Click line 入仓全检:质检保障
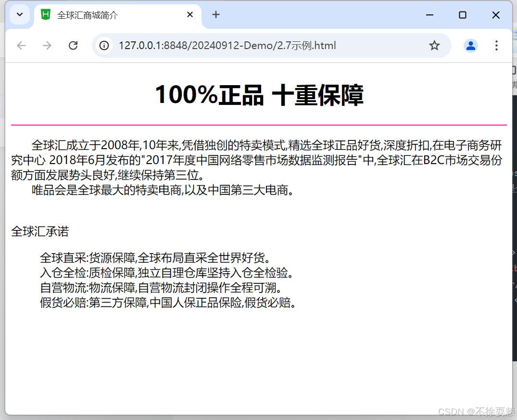Screen dimensions: 517x420 tap(166, 273)
